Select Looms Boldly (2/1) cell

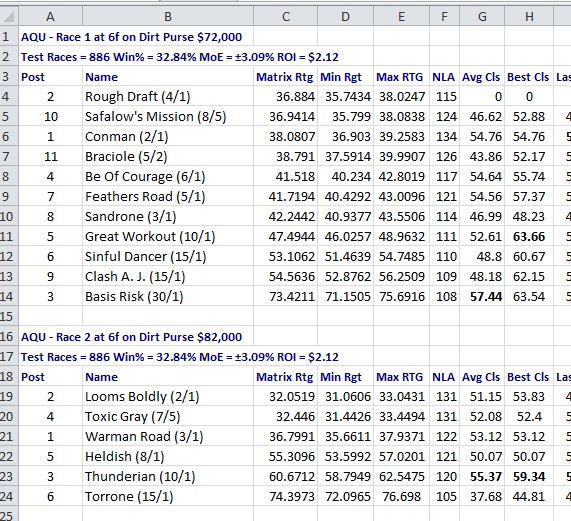coord(168,396)
